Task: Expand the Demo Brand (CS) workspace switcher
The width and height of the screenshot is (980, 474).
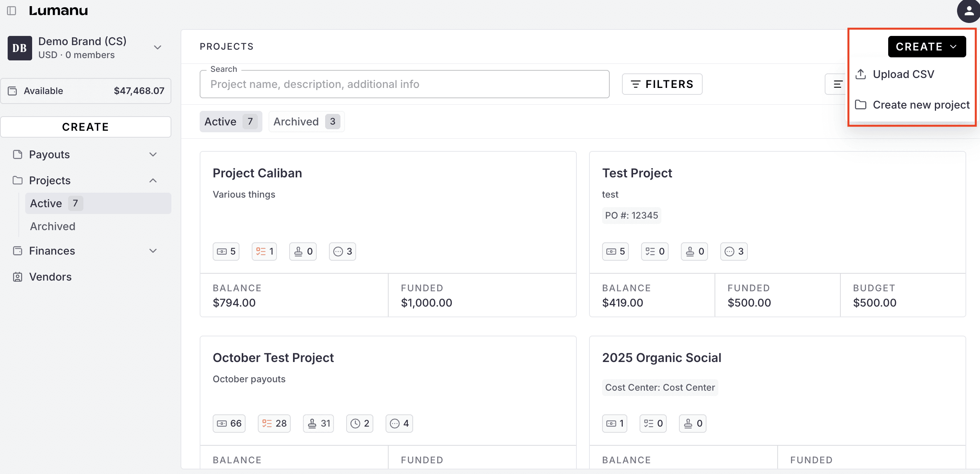Action: (158, 48)
